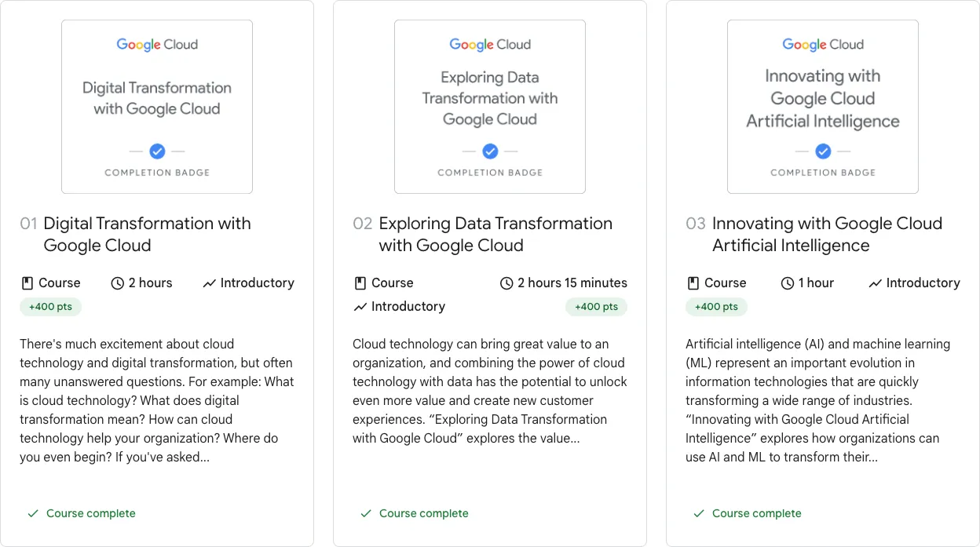980x547 pixels.
Task: Click the Innovating with Google Cloud AI badge thumbnail
Action: point(823,107)
